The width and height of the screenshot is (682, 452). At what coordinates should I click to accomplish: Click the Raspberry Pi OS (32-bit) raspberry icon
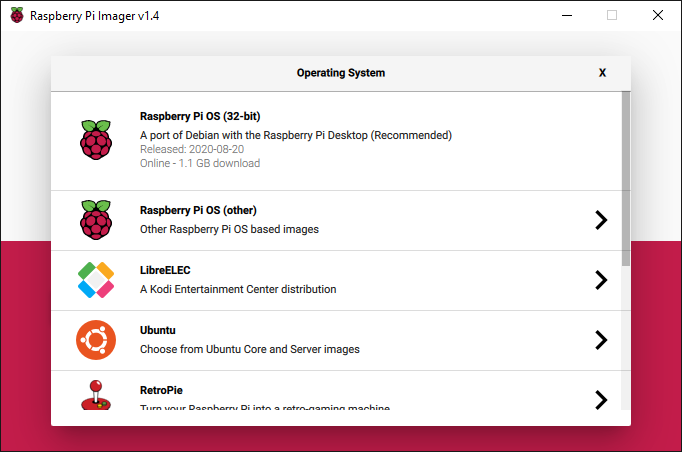pos(96,140)
